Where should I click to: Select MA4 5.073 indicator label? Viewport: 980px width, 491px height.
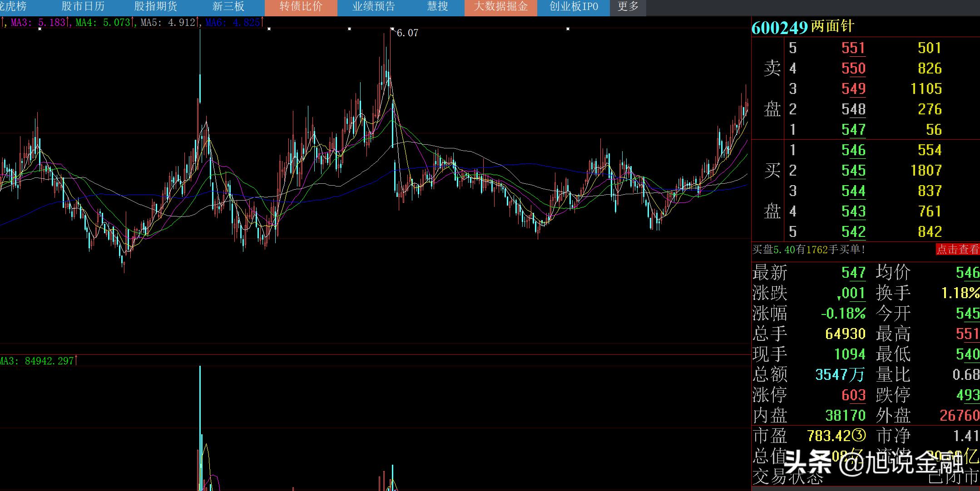point(104,22)
